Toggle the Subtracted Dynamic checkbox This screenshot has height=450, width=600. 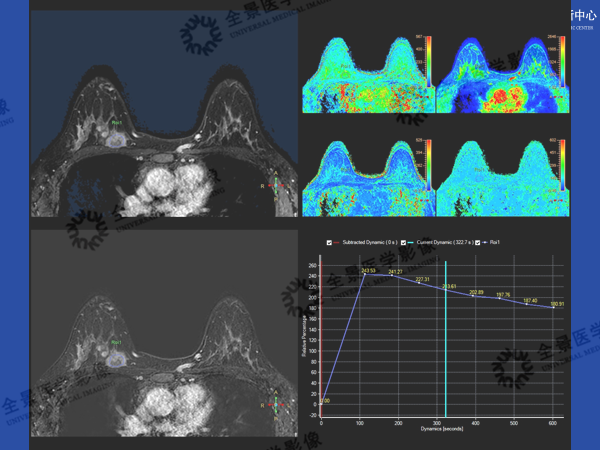point(329,242)
